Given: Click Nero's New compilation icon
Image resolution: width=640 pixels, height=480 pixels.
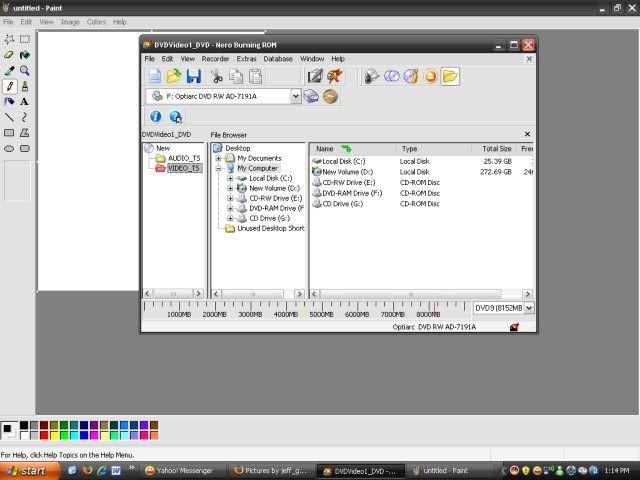Looking at the screenshot, I should point(155,76).
